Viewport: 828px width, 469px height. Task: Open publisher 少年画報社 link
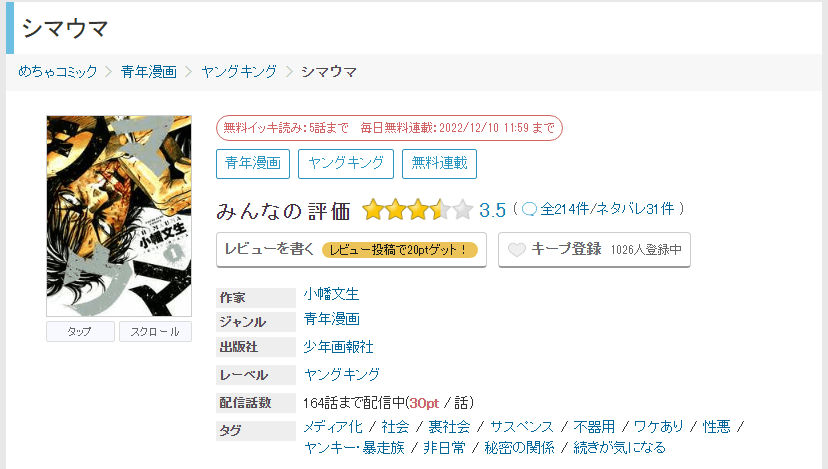[338, 346]
